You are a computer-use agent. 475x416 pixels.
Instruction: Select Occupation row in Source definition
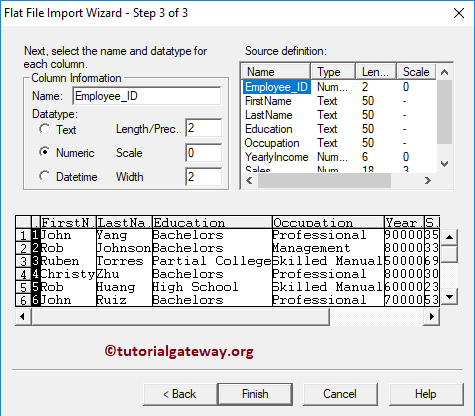[339, 143]
